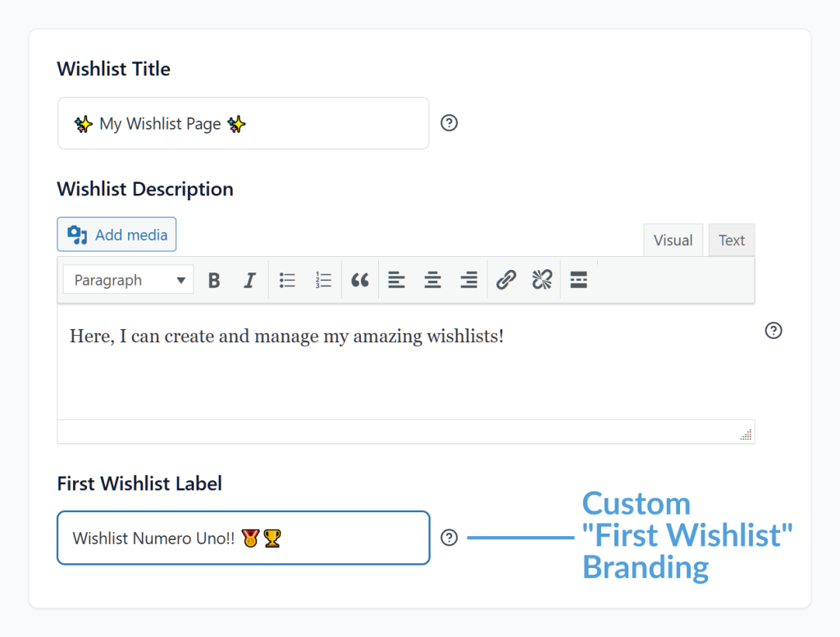Image resolution: width=840 pixels, height=637 pixels.
Task: Show help for First Wishlist Label
Action: click(x=449, y=538)
